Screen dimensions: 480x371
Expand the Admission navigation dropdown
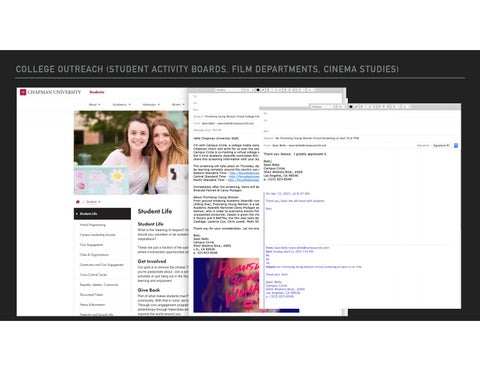pyautogui.click(x=151, y=105)
